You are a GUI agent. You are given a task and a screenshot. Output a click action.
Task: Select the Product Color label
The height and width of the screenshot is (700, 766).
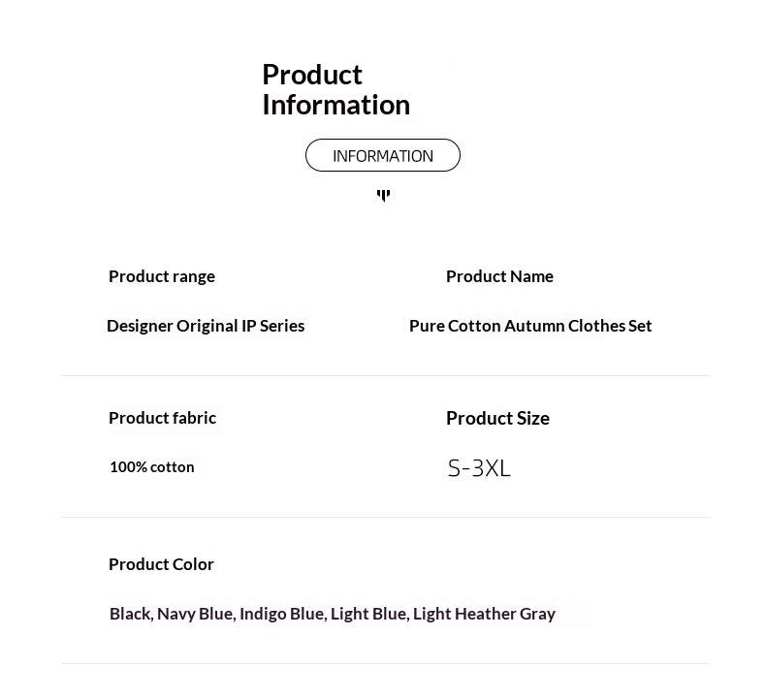click(161, 564)
